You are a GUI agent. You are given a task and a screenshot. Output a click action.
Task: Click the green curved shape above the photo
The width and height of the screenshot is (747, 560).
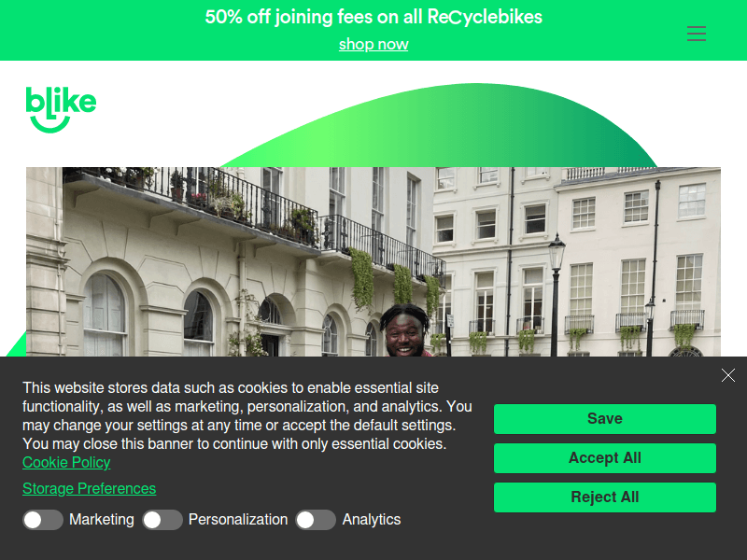441,125
